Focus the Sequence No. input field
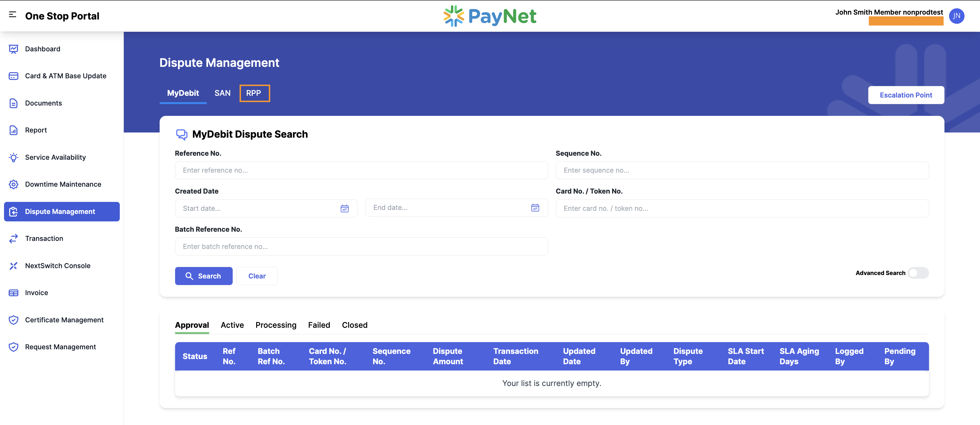 (742, 170)
